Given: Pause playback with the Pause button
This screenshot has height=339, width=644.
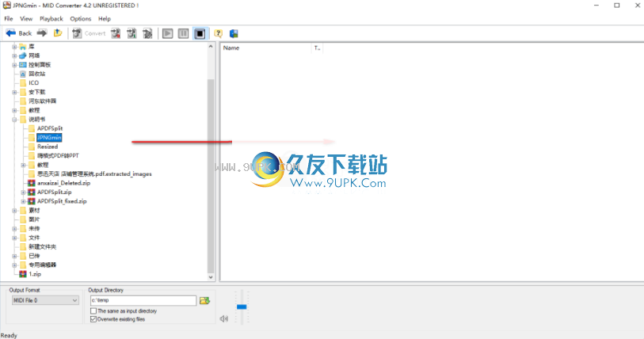Looking at the screenshot, I should pos(184,33).
